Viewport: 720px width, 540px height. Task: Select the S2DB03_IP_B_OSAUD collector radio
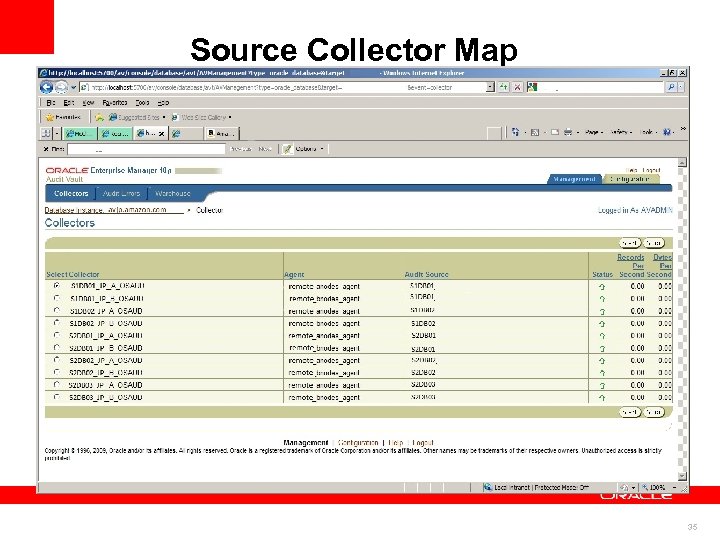point(56,397)
